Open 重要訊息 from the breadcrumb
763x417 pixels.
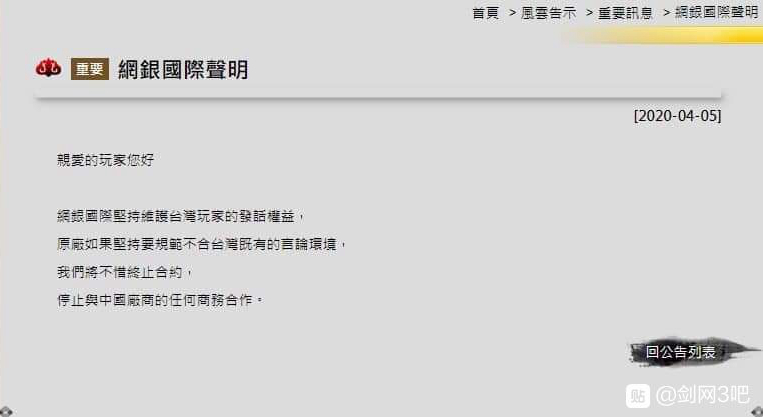[x=625, y=13]
